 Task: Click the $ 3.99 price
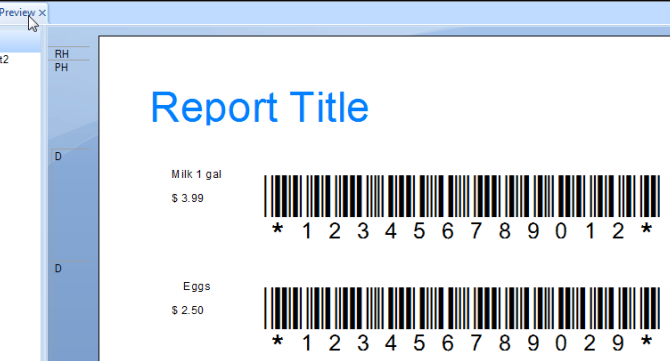[x=187, y=198]
